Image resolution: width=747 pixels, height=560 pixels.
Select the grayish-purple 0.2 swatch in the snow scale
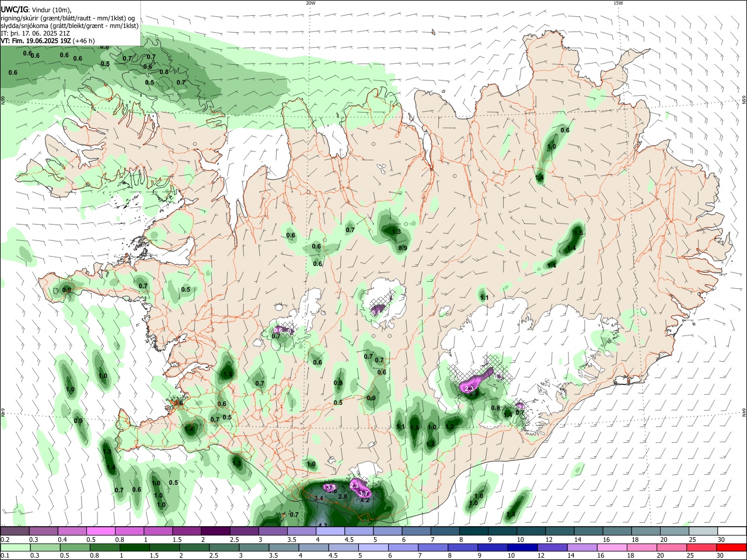(15, 531)
